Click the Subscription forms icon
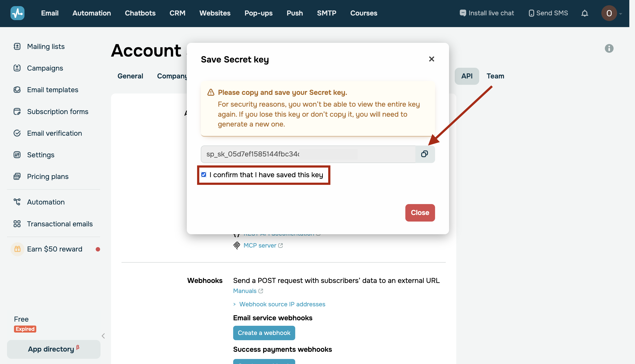The height and width of the screenshot is (364, 635). click(17, 111)
